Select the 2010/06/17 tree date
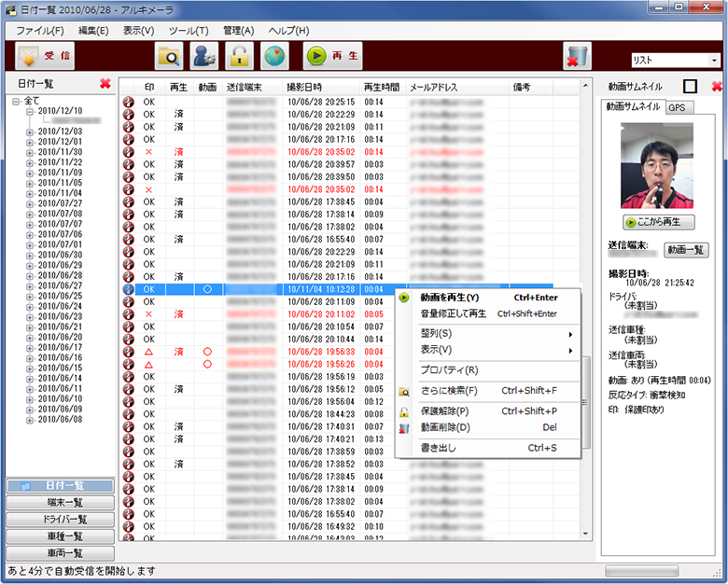Image resolution: width=728 pixels, height=584 pixels. pyautogui.click(x=60, y=348)
